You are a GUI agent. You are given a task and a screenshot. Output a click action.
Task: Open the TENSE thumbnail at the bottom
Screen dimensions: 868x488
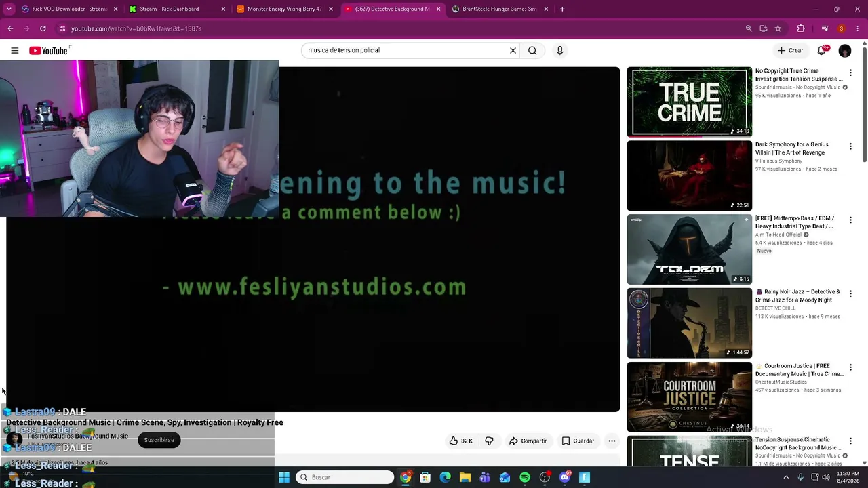690,451
